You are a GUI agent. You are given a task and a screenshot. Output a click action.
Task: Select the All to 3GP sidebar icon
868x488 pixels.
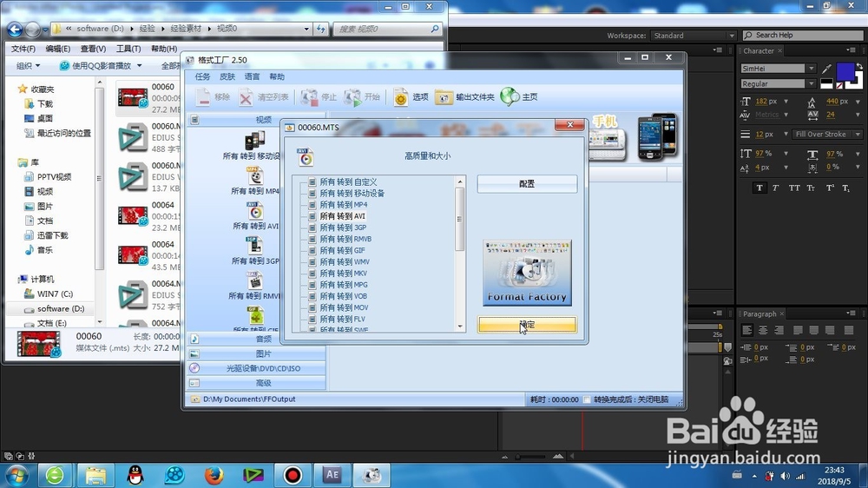[x=254, y=246]
